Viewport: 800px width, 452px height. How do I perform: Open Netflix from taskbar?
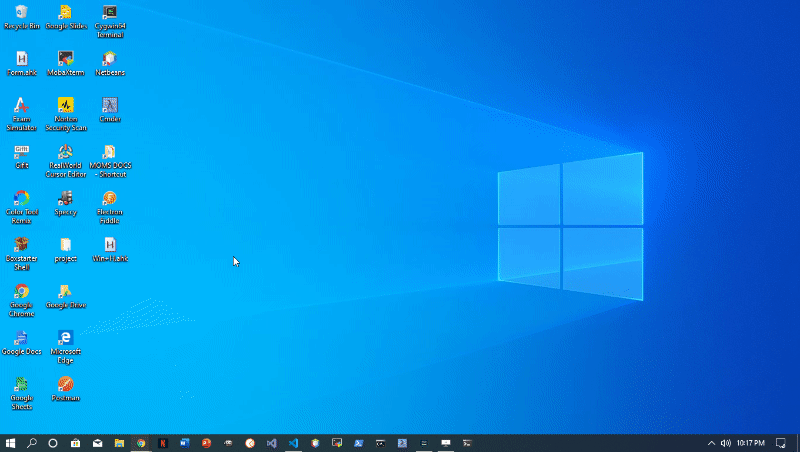(163, 443)
